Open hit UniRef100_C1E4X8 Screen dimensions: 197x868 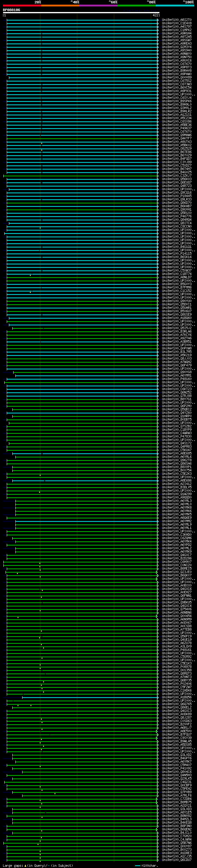coord(177,23)
